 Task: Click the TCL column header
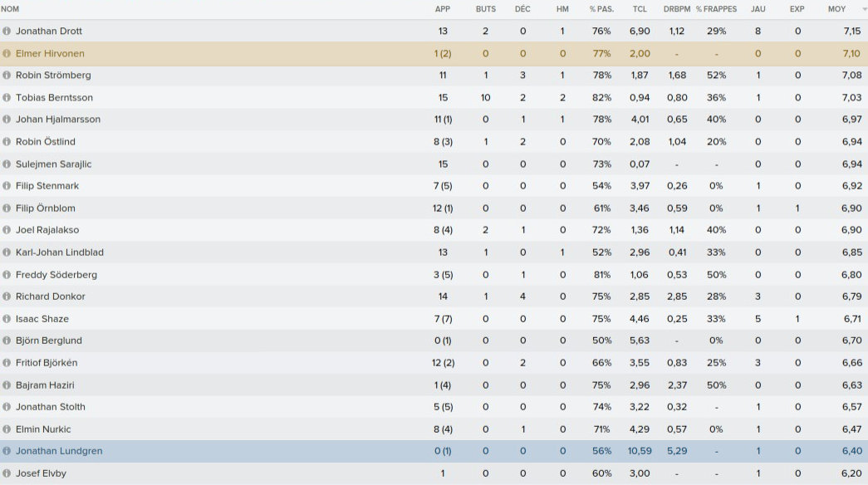(x=639, y=9)
